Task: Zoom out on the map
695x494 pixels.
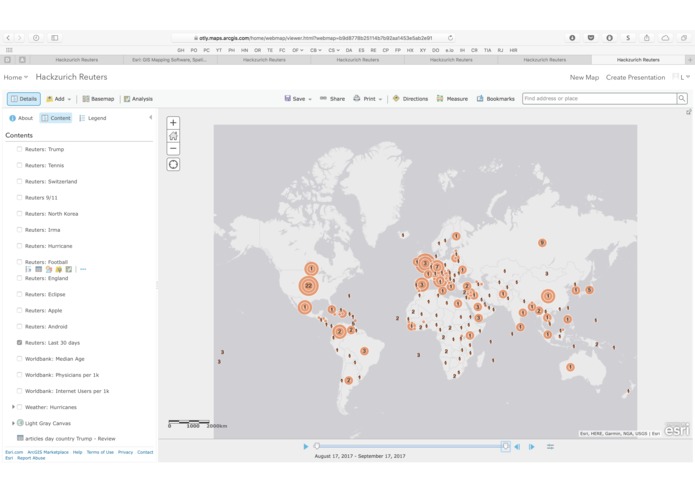Action: tap(173, 149)
